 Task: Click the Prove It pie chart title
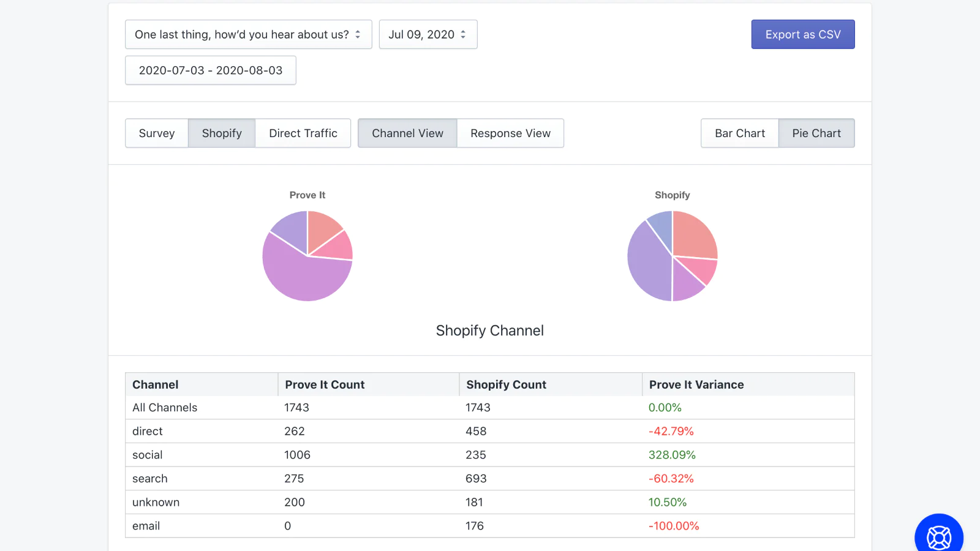[x=307, y=195]
